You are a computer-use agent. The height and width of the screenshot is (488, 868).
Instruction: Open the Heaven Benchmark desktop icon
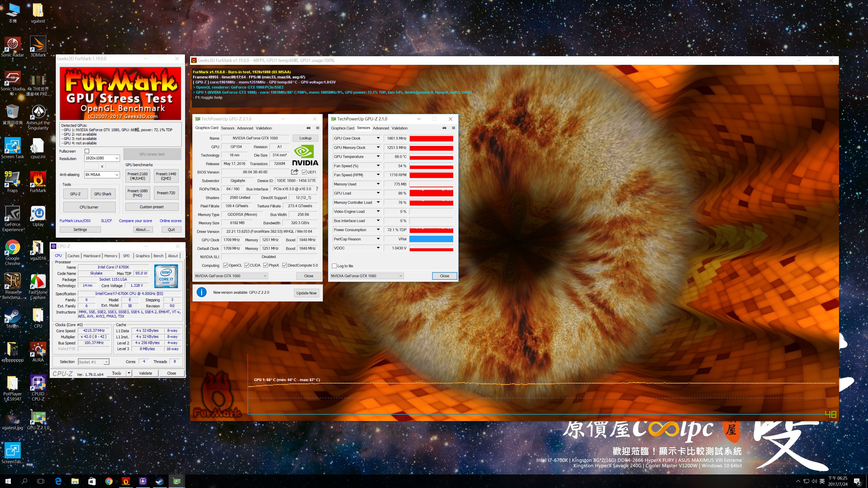[x=12, y=286]
